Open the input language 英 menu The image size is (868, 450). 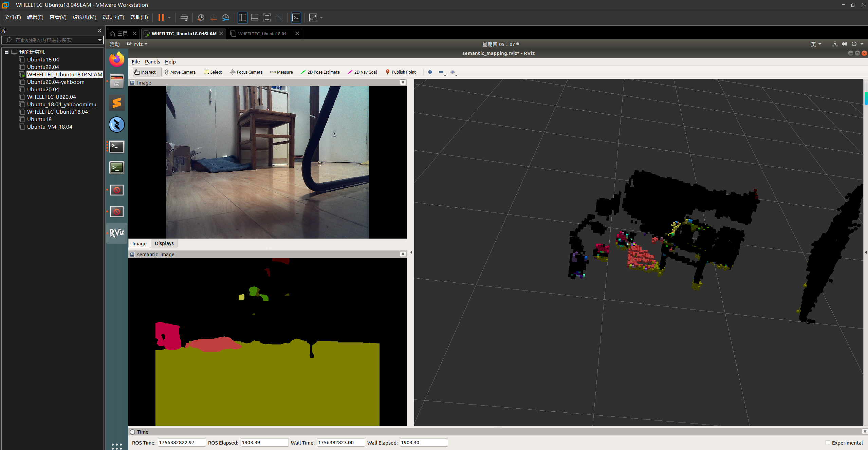[x=815, y=44]
